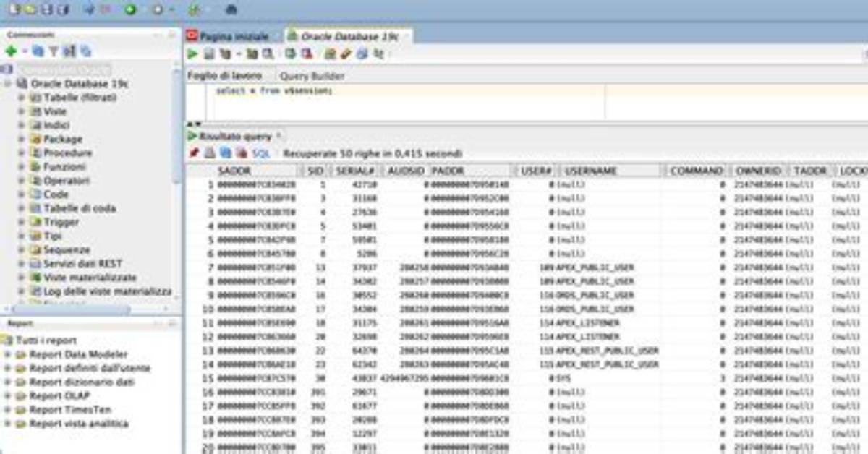
Task: Click the eraser Clear icon in worksheet toolbar
Action: tap(346, 54)
